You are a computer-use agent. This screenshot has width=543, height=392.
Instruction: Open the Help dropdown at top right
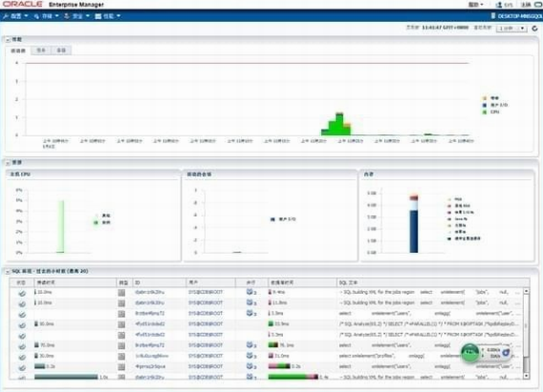point(475,5)
